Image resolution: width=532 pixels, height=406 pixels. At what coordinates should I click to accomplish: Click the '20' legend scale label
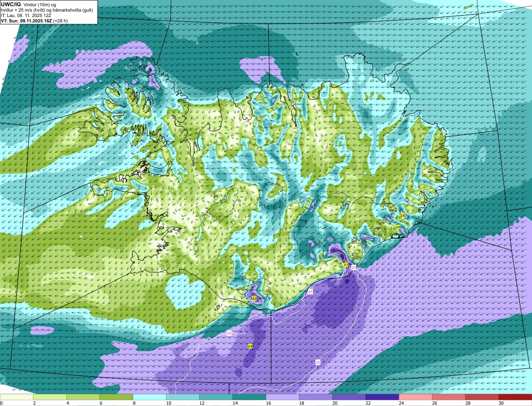point(335,403)
